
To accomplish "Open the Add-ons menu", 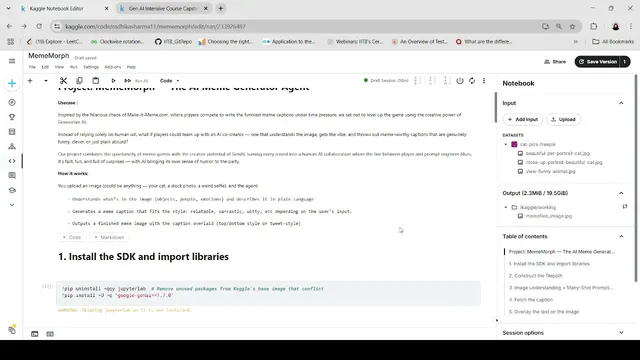I will pos(113,67).
